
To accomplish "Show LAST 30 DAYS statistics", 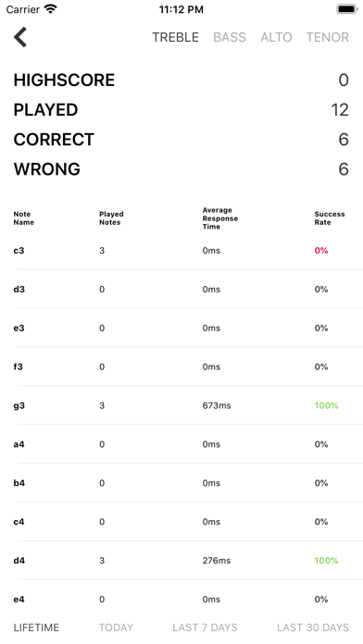I will pyautogui.click(x=313, y=627).
